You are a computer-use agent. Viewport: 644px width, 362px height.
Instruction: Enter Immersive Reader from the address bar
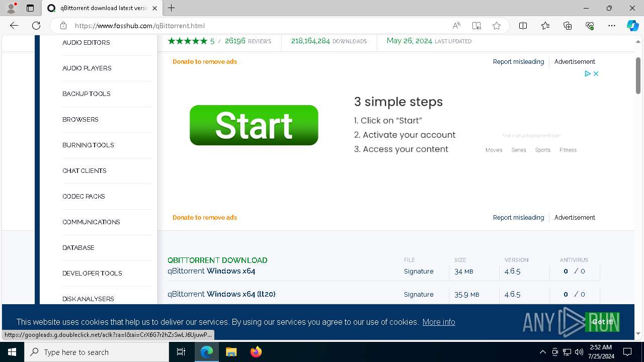[476, 26]
